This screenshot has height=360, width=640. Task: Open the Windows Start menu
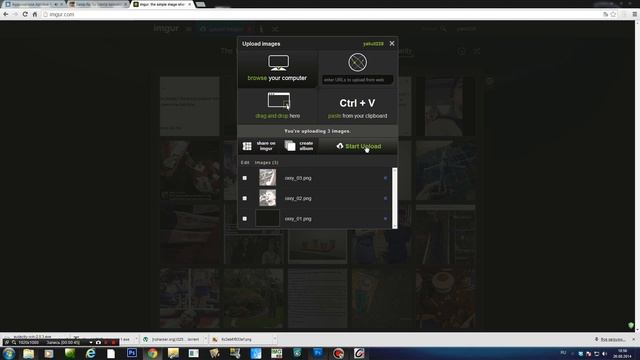[9, 353]
